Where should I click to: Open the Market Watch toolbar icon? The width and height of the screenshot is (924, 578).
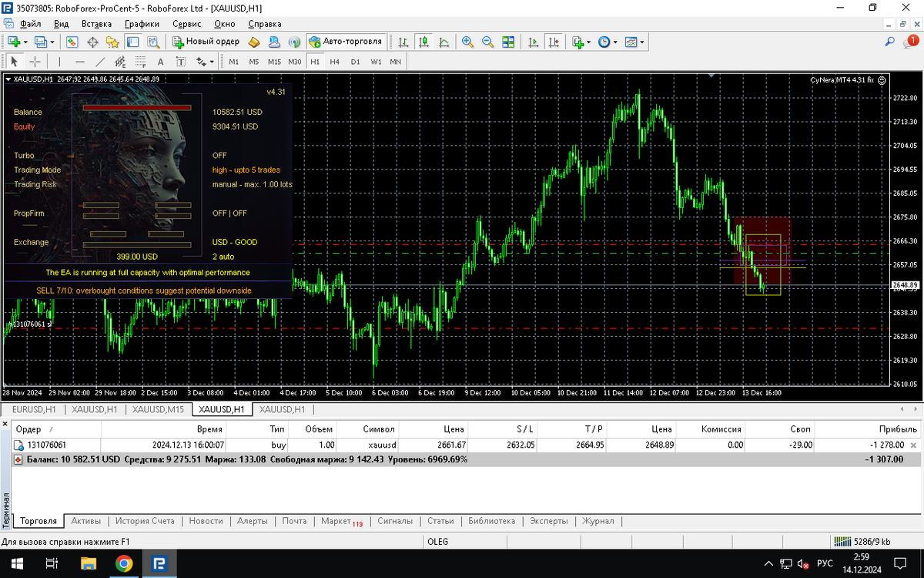[x=72, y=42]
